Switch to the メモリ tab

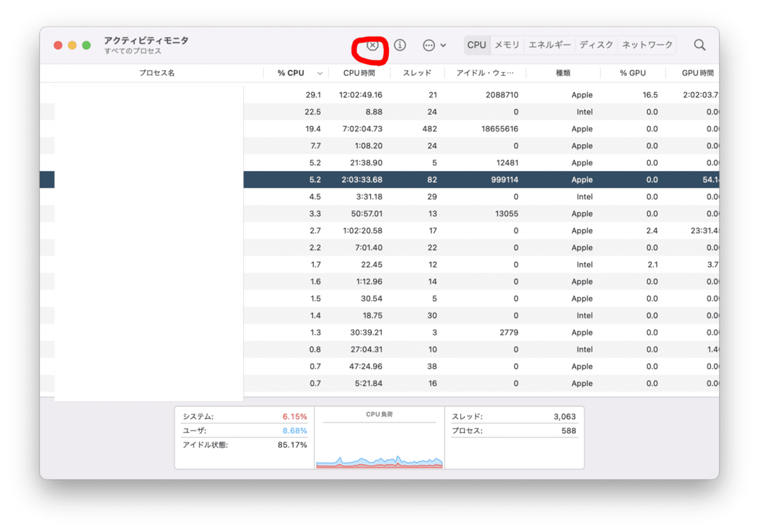click(x=507, y=45)
